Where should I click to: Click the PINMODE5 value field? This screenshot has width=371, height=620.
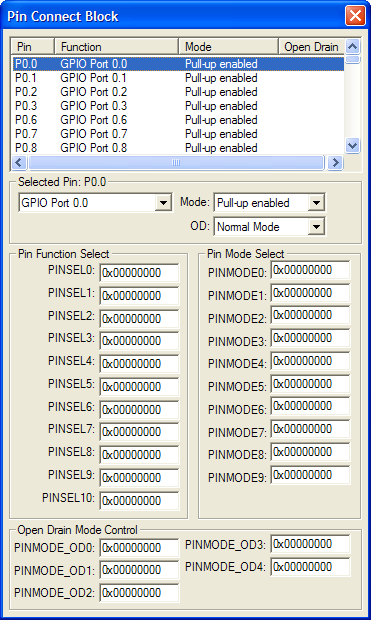tap(310, 384)
